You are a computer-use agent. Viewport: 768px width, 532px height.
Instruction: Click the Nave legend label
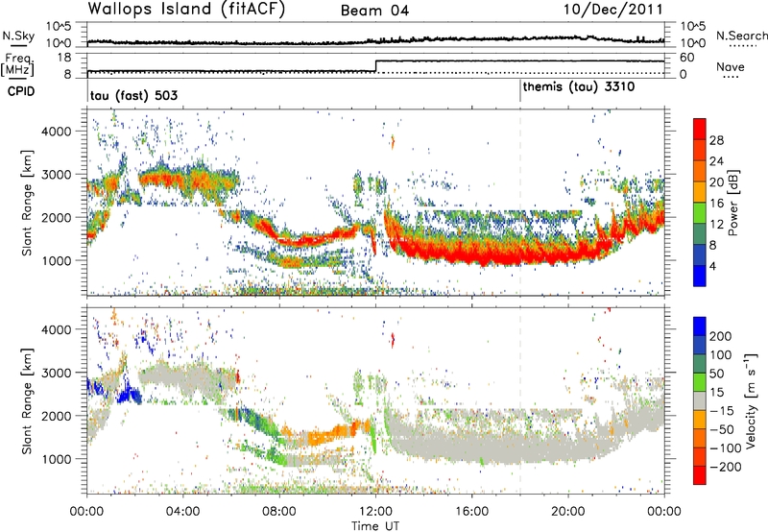pyautogui.click(x=731, y=66)
